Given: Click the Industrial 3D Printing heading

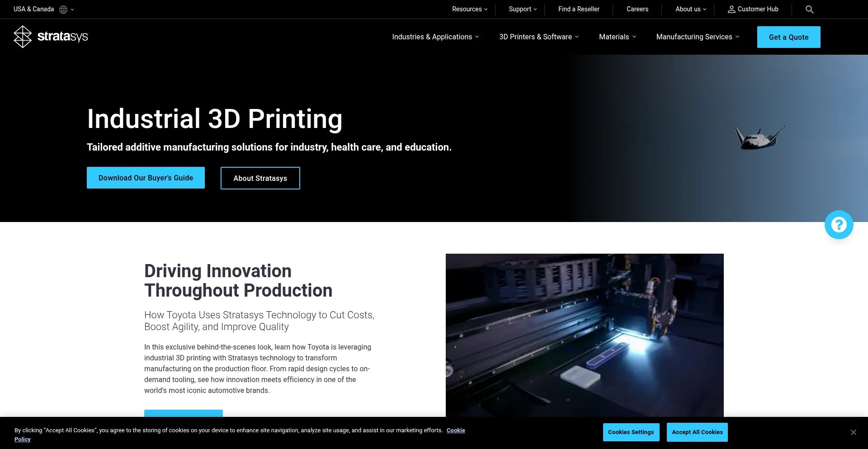Looking at the screenshot, I should tap(214, 119).
